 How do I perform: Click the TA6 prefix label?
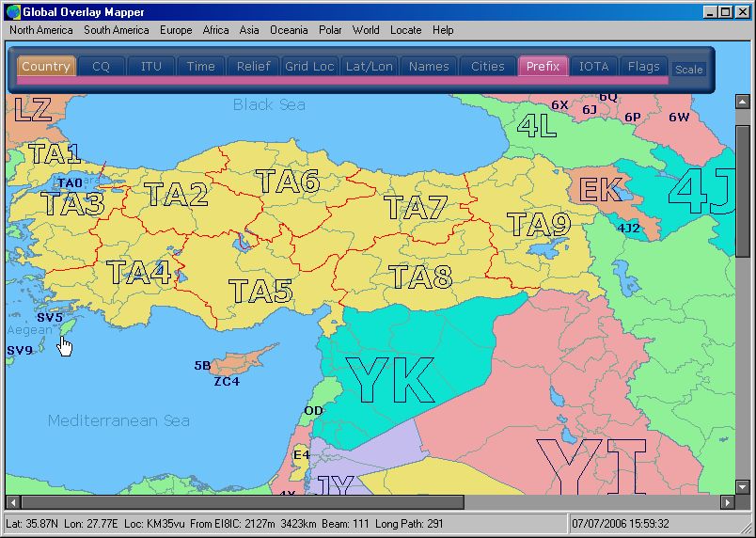click(x=288, y=181)
